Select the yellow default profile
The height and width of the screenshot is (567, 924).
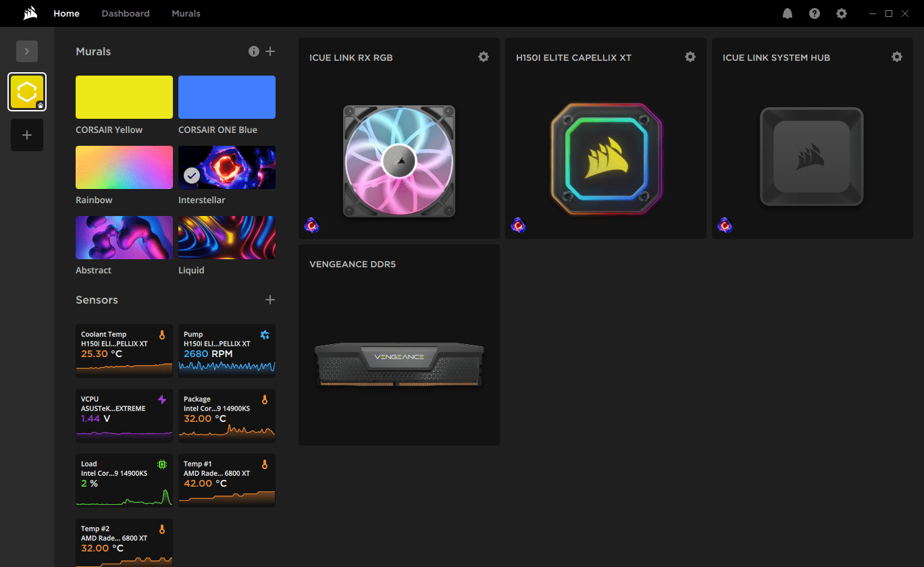[27, 92]
